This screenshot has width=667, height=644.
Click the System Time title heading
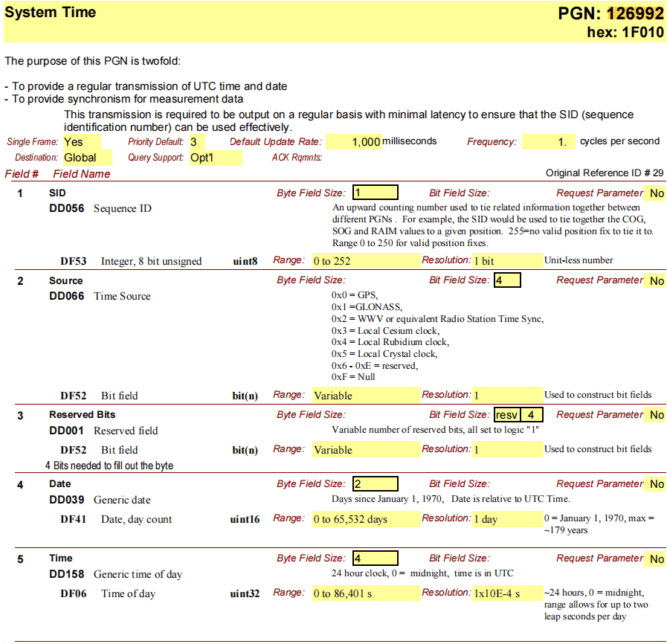[x=51, y=13]
